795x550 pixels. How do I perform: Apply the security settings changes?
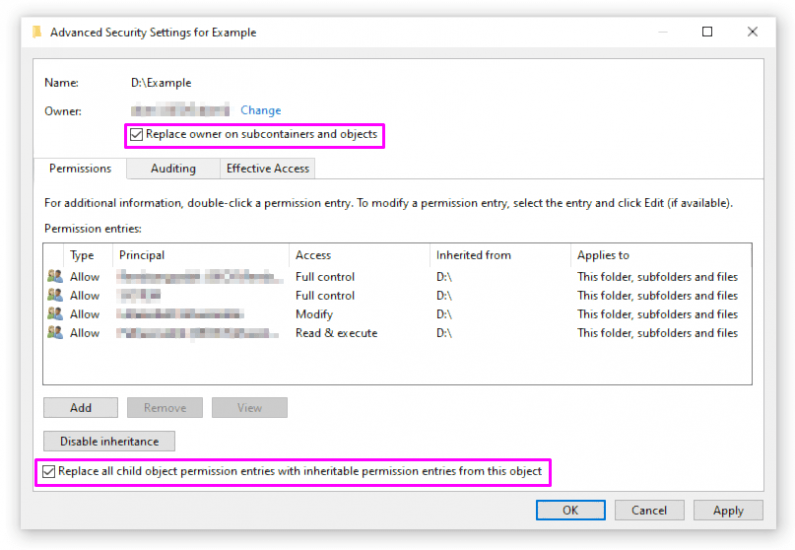(728, 510)
